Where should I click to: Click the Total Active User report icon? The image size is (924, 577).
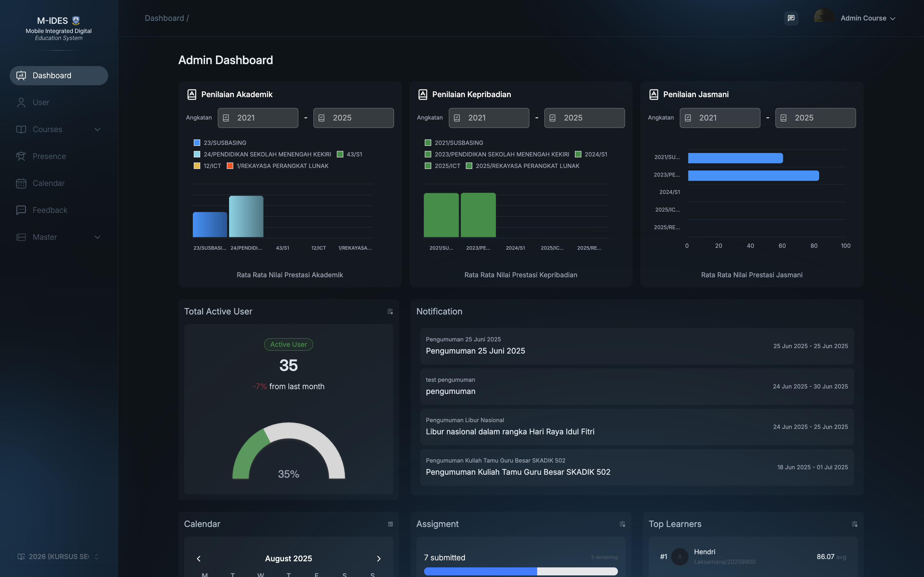click(390, 311)
